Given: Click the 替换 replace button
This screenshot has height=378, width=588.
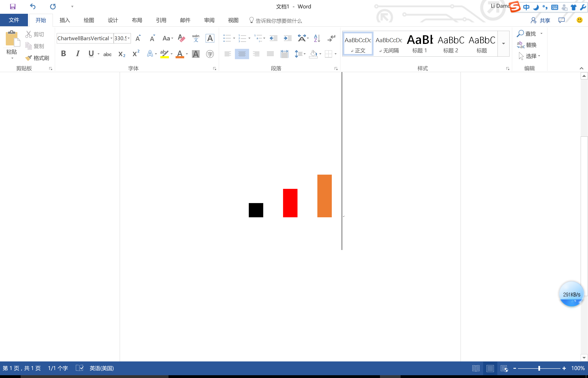Looking at the screenshot, I should pyautogui.click(x=527, y=45).
